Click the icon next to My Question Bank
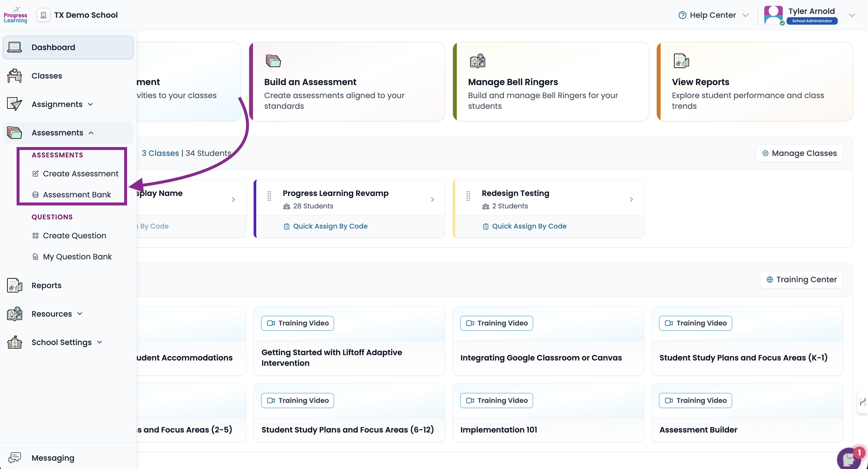The height and width of the screenshot is (469, 868). pos(35,257)
